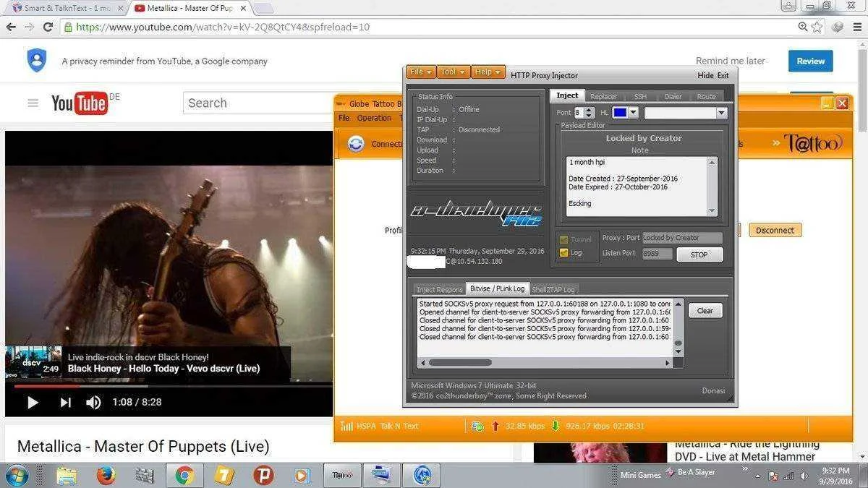Click the zoom magnifier icon in address bar
Screen dimensions: 868x488
(802, 27)
